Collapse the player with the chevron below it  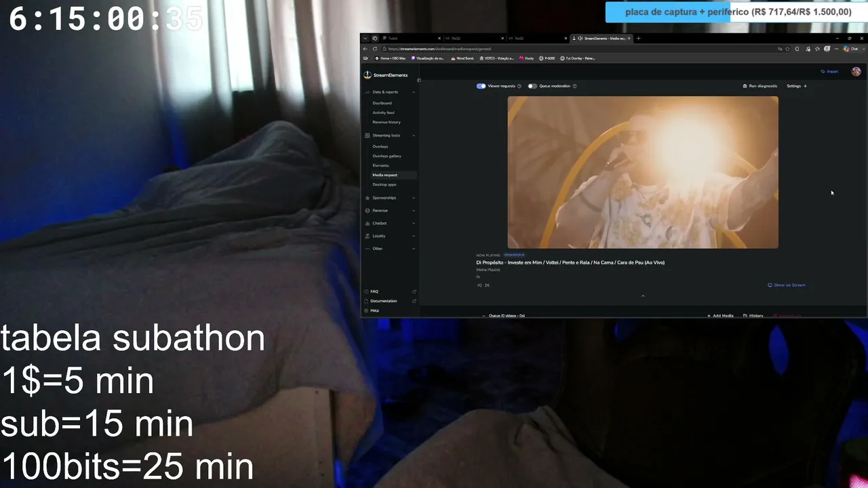pos(643,296)
